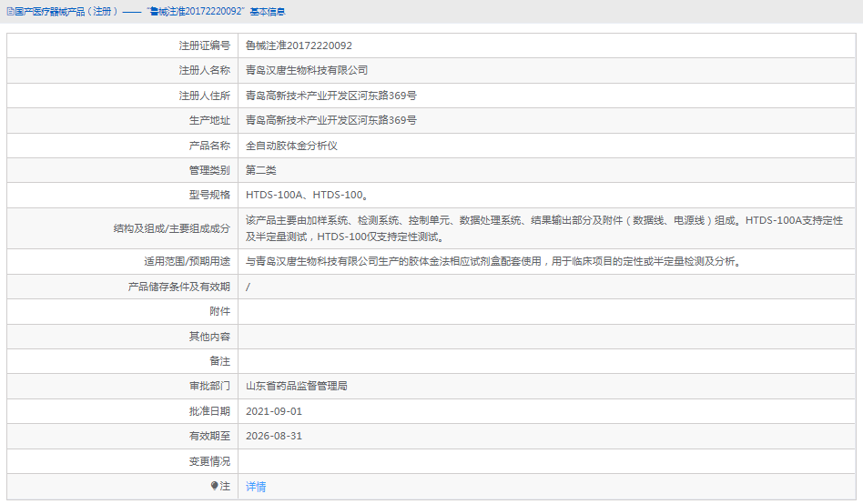Image resolution: width=863 pixels, height=504 pixels.
Task: Click the 注册证编号 row label
Action: (x=204, y=45)
